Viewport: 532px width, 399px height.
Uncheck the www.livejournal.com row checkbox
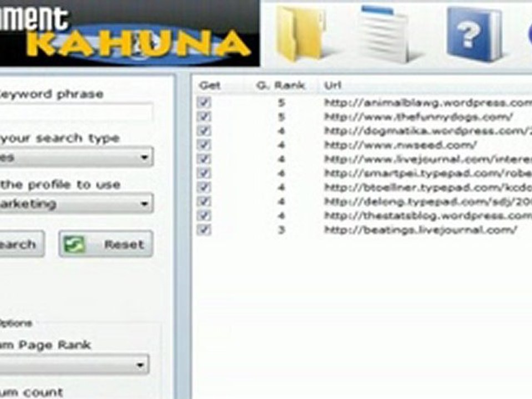[x=204, y=159]
